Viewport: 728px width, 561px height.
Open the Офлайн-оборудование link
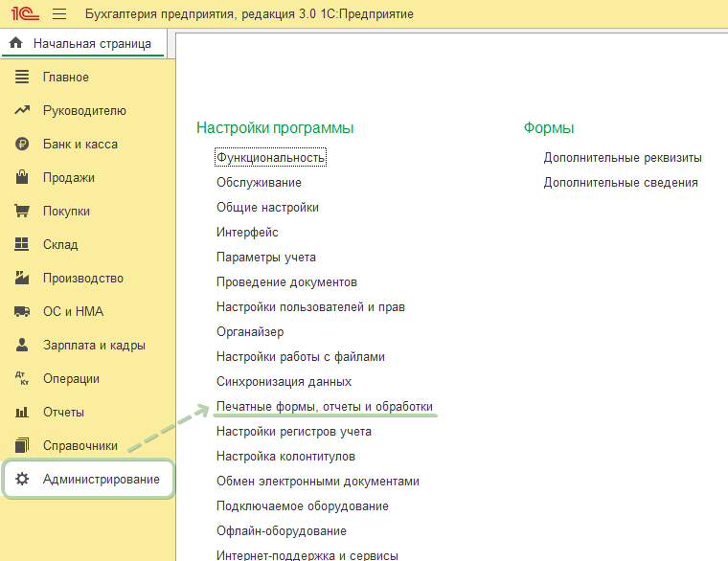[x=282, y=531]
